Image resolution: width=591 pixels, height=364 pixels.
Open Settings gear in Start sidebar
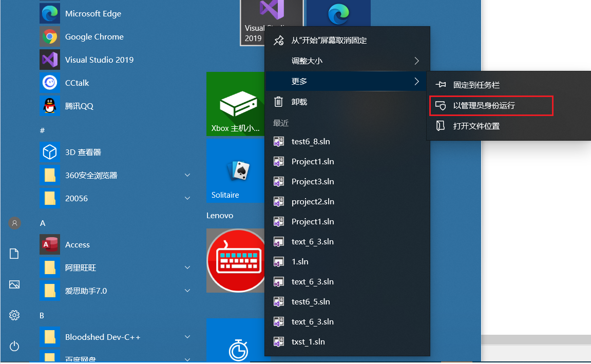click(x=14, y=315)
